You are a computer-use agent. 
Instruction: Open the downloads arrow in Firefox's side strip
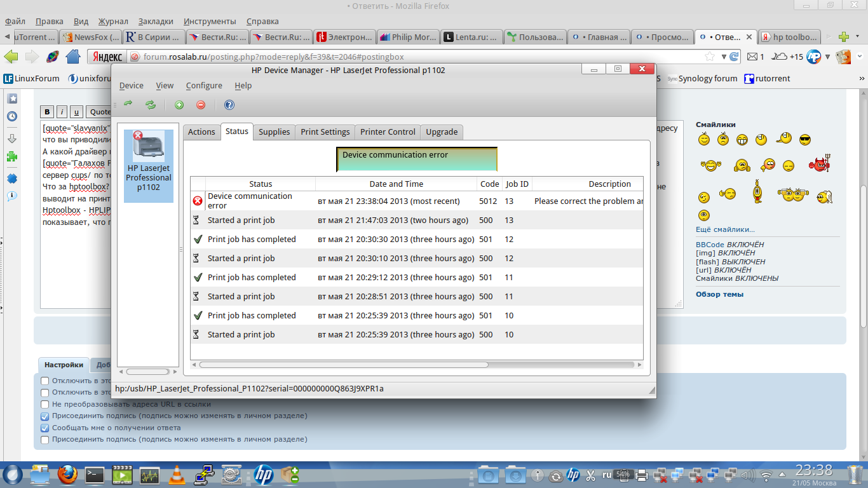(x=12, y=139)
